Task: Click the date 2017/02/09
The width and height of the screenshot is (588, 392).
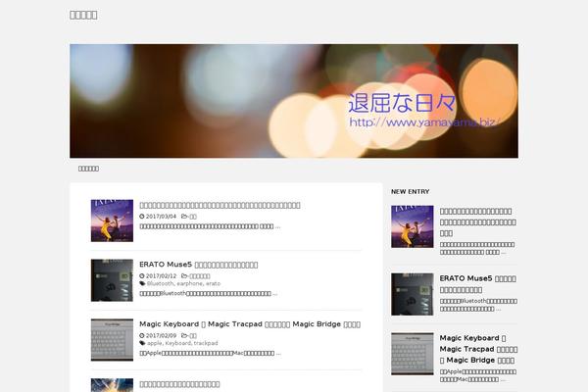Action: pos(161,335)
